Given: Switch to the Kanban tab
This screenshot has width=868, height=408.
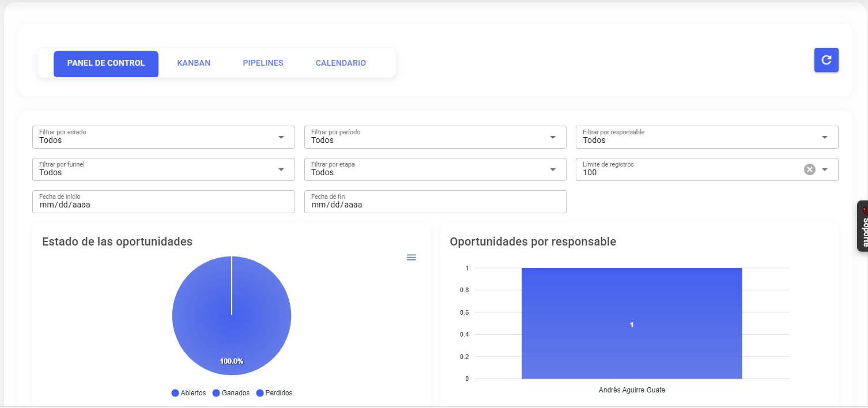Looking at the screenshot, I should click(194, 63).
